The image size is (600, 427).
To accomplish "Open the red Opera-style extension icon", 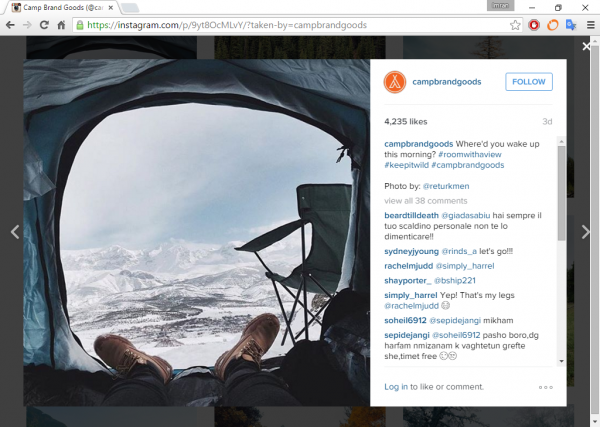I will (x=534, y=25).
